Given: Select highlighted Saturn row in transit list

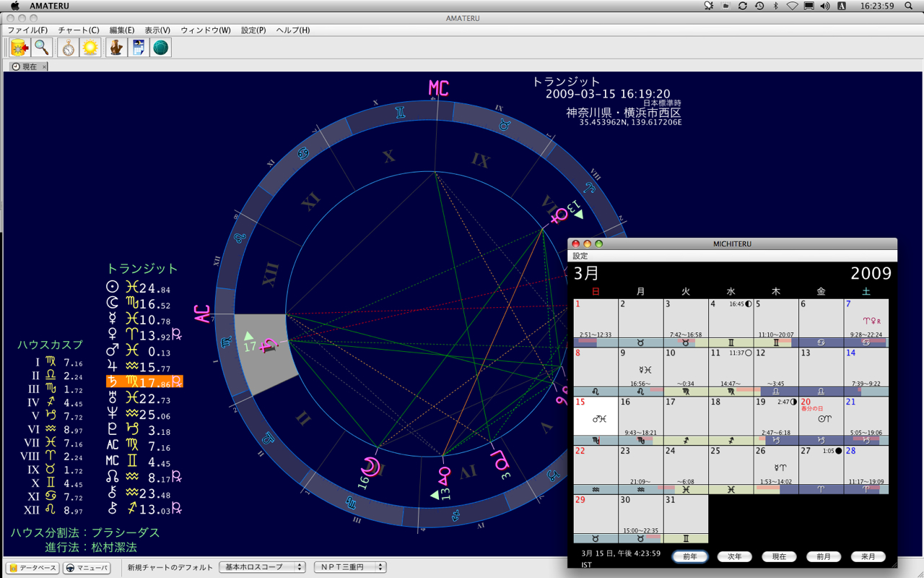Looking at the screenshot, I should coord(144,381).
